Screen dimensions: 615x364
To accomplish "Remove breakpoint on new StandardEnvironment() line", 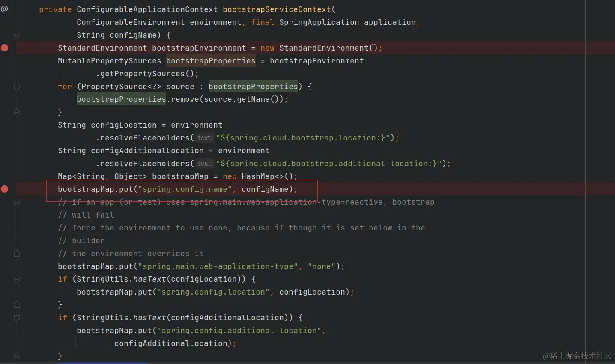I will coord(4,48).
